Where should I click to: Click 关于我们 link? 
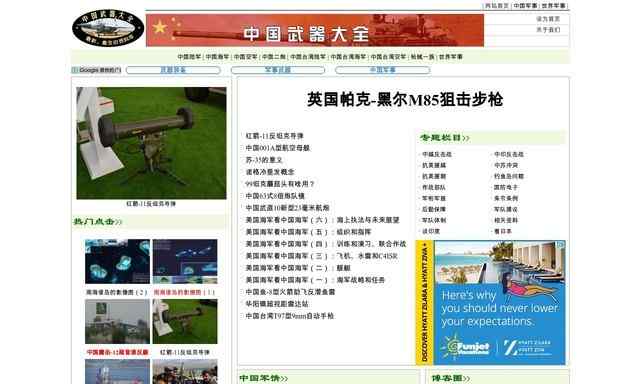548,30
